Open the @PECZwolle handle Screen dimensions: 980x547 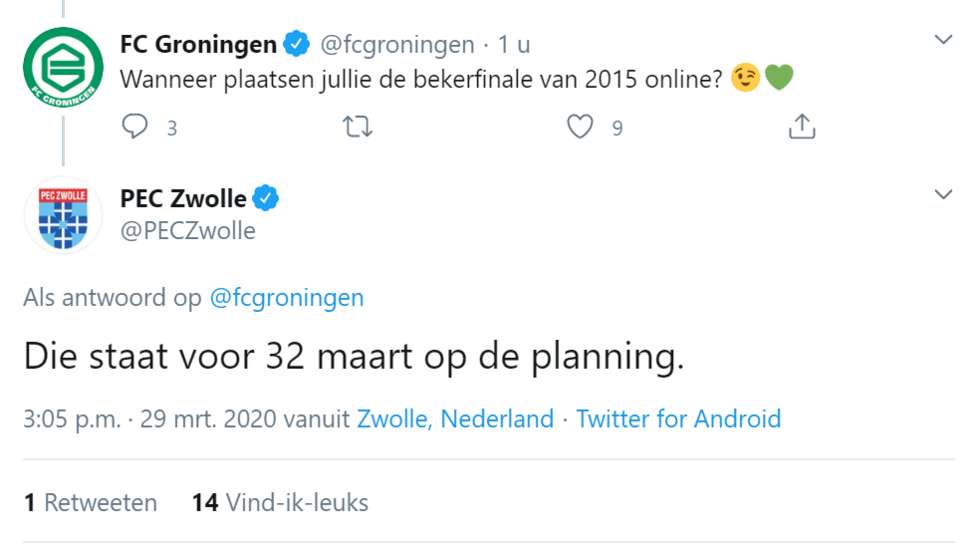click(x=188, y=231)
